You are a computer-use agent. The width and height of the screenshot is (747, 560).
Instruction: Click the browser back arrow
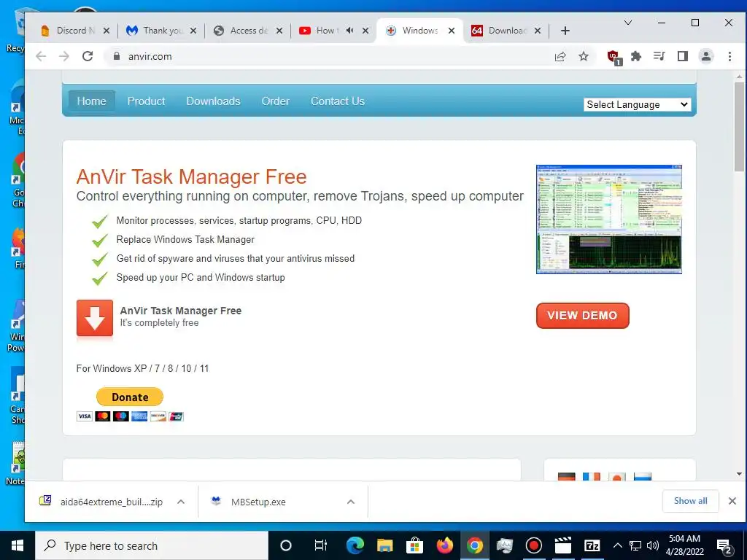coord(41,56)
